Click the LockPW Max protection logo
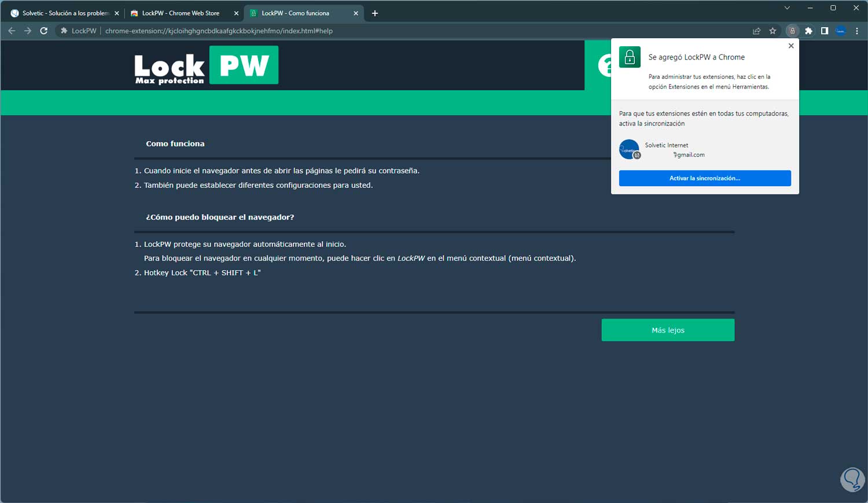The width and height of the screenshot is (868, 503). [206, 65]
